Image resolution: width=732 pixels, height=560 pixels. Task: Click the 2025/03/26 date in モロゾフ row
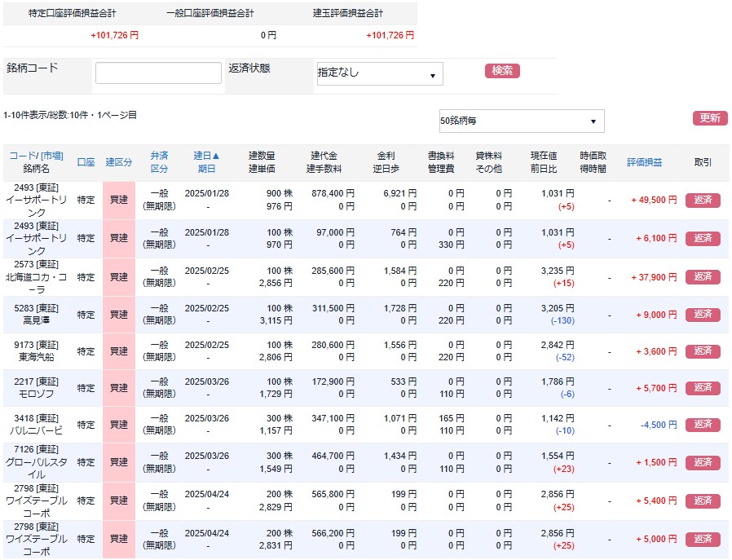point(207,381)
